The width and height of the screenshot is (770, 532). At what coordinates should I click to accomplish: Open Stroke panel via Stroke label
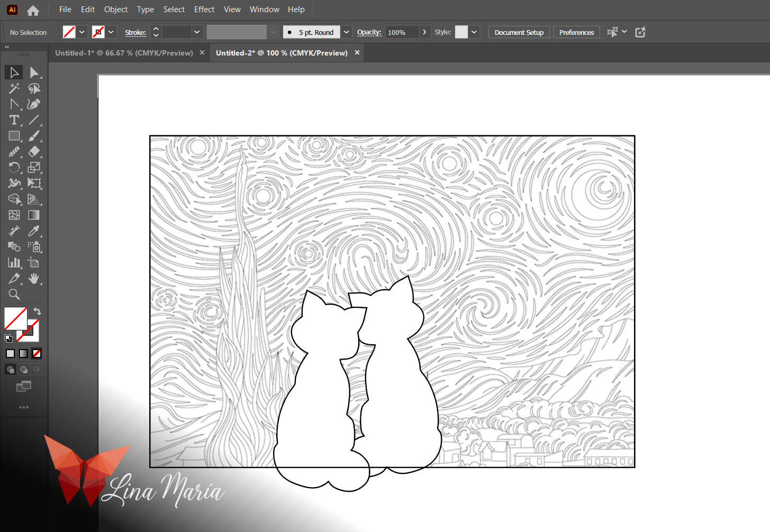coord(135,33)
